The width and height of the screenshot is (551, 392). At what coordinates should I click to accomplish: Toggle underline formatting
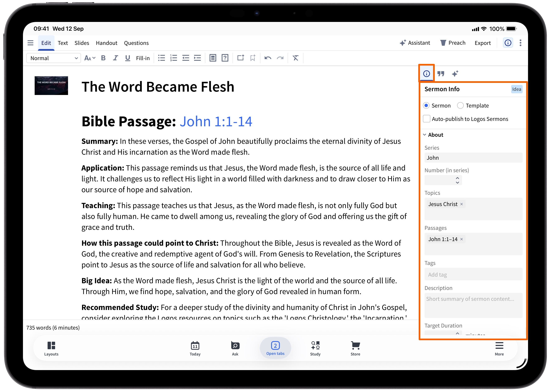128,58
